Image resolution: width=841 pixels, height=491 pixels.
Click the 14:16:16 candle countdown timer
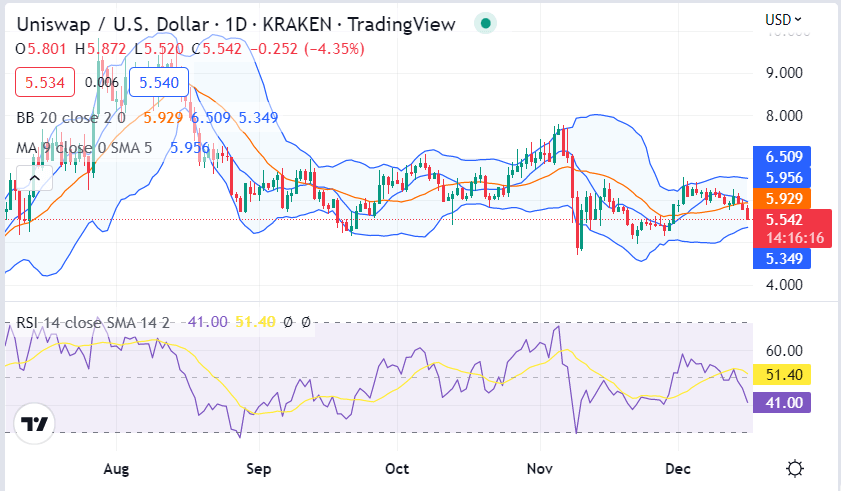tap(795, 238)
